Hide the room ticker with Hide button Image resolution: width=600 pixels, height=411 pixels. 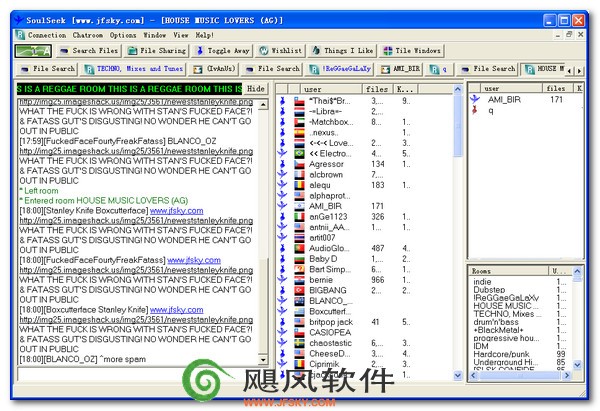click(x=256, y=89)
